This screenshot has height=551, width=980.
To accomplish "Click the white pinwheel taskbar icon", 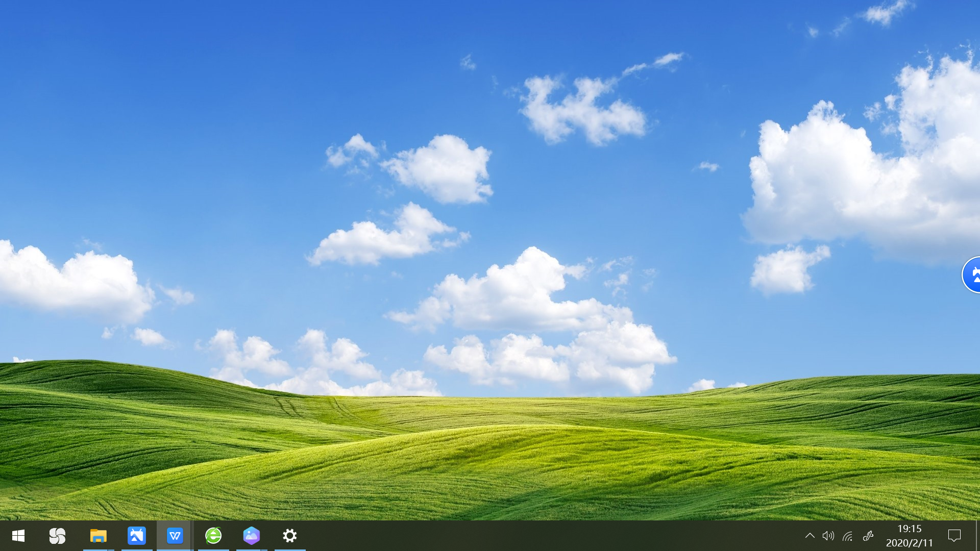I will tap(57, 536).
